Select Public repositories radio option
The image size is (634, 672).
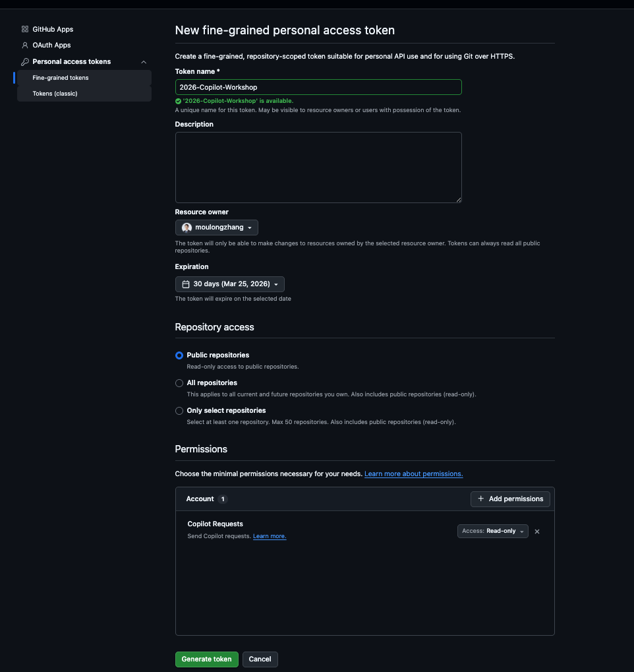click(179, 355)
